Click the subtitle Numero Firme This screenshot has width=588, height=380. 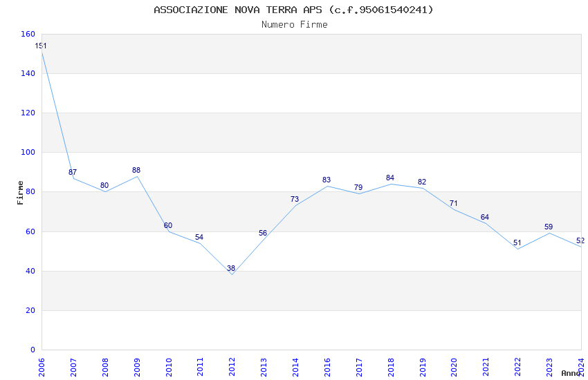(295, 25)
